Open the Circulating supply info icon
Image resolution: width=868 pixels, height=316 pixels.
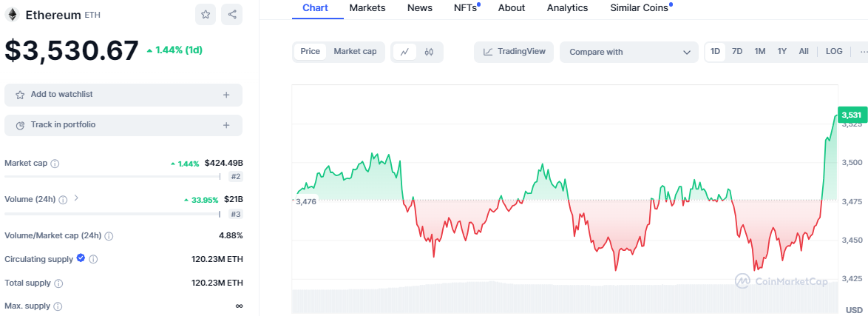point(93,259)
